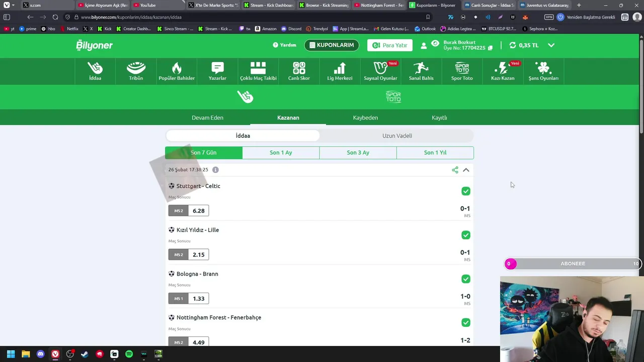Show info for 26 Şubat 17:38:25 coupon
This screenshot has width=644, height=362.
tap(215, 170)
